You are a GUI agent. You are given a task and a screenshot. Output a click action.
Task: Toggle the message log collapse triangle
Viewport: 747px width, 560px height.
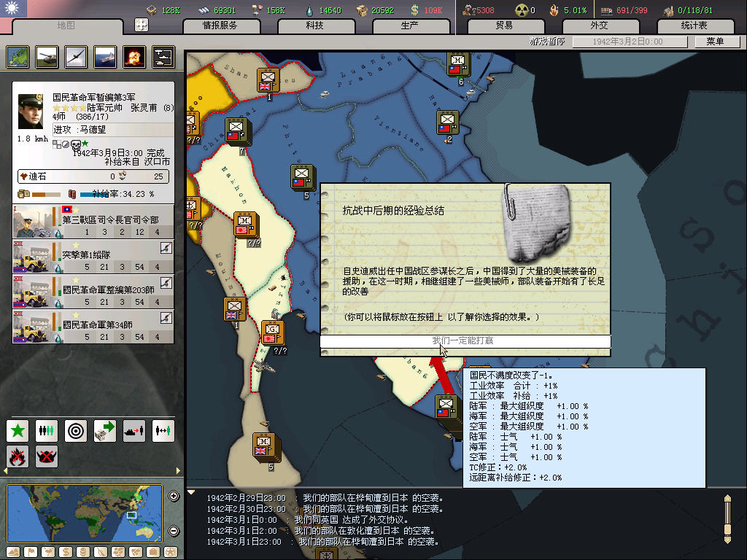[191, 492]
